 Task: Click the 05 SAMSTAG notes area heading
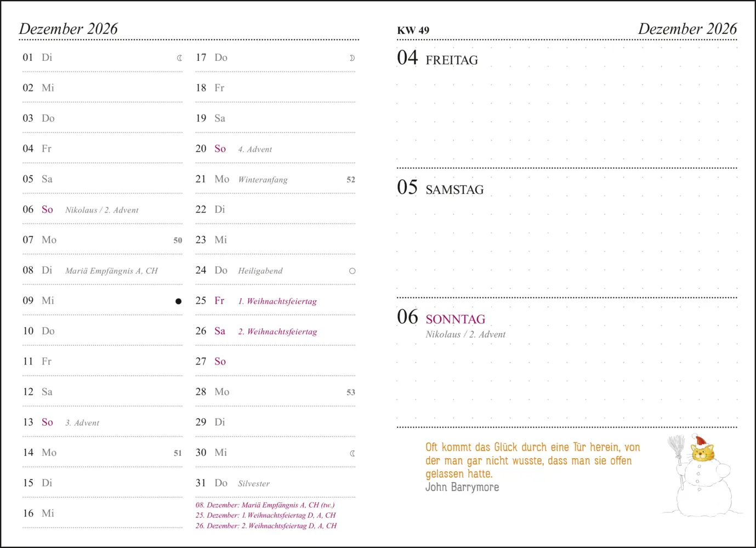coord(441,188)
